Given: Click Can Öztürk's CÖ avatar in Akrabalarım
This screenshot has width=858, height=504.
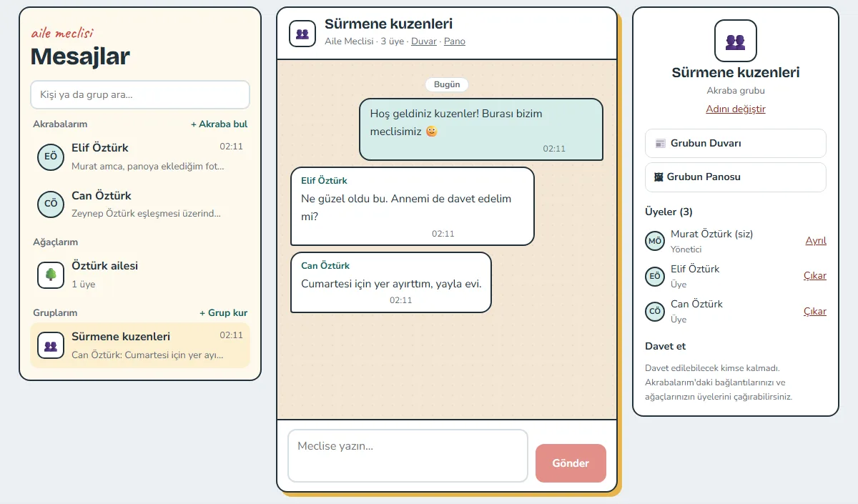Looking at the screenshot, I should (51, 204).
